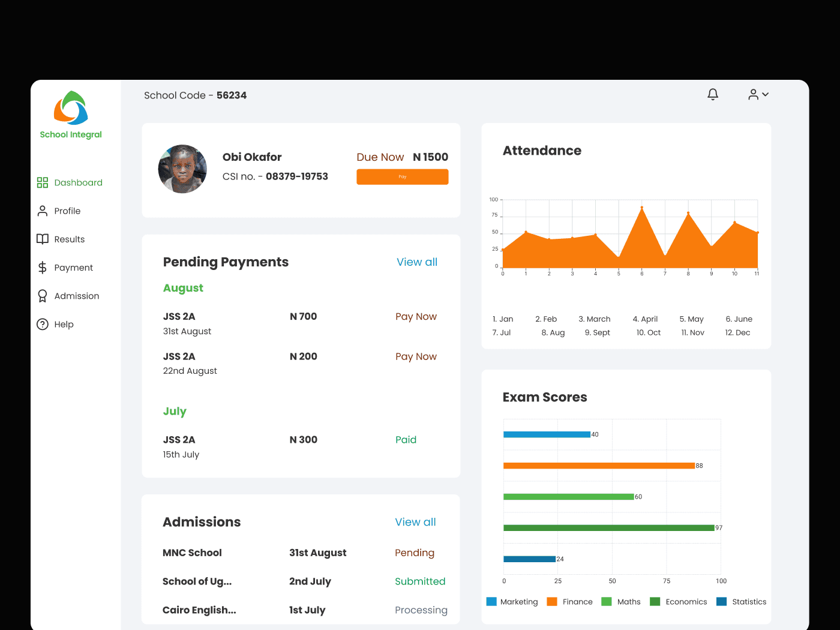840x630 pixels.
Task: Toggle Economics dark green legend swatch
Action: coord(655,601)
